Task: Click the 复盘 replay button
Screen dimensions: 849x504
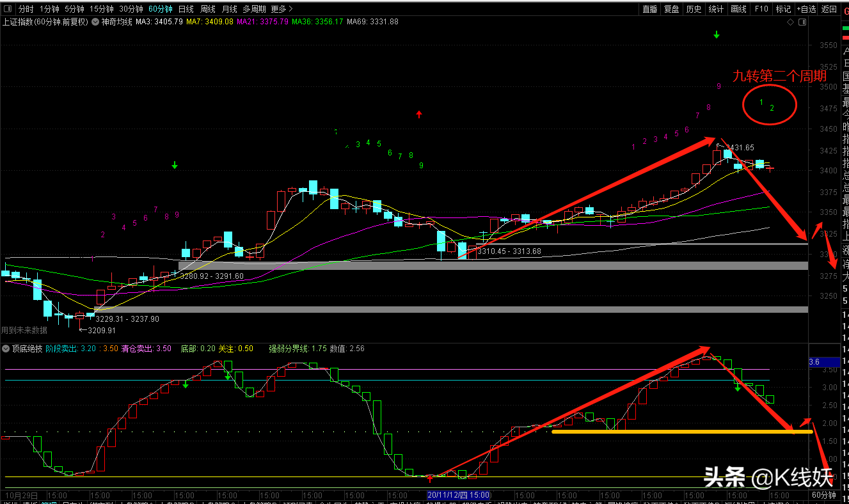Action: [x=671, y=9]
